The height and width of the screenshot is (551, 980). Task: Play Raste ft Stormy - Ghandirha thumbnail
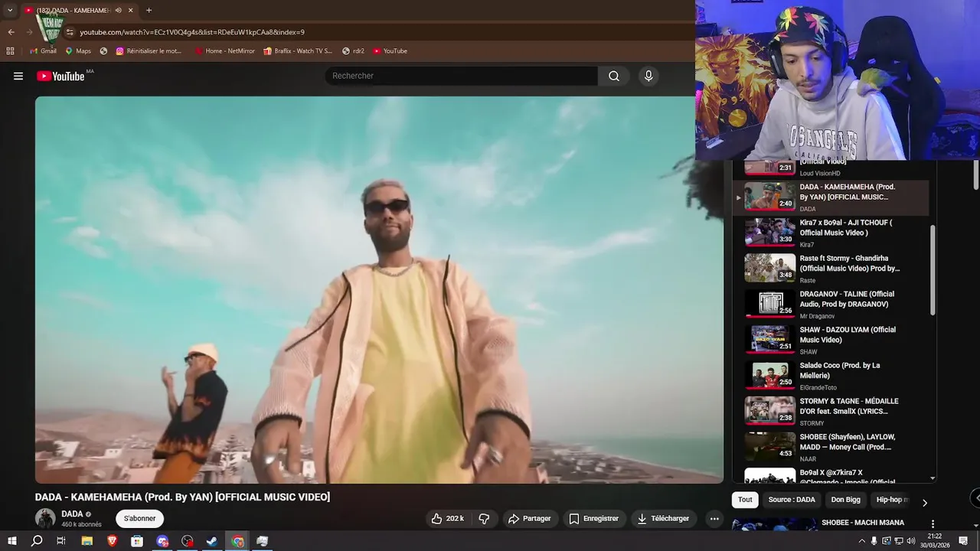click(x=769, y=268)
